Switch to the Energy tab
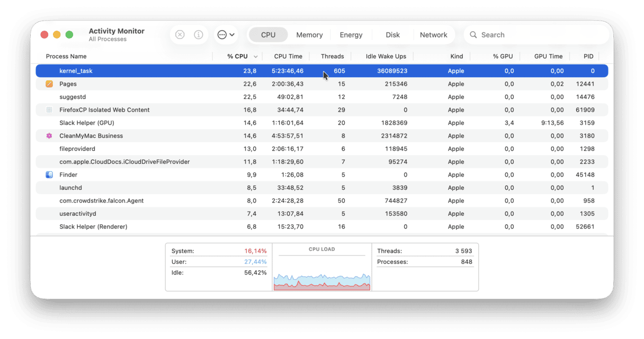Screen dimensions: 644x339 pos(351,34)
